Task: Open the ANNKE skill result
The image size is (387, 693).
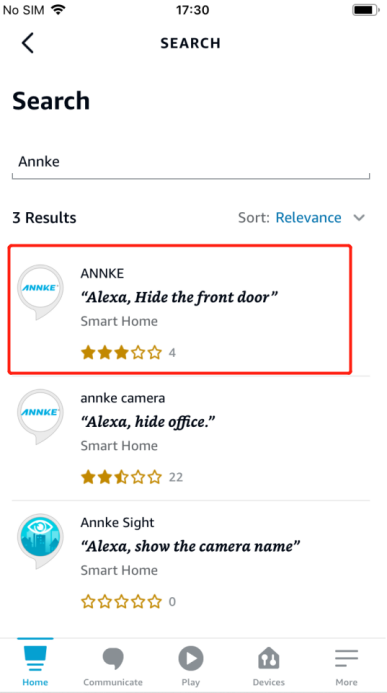Action: coord(180,310)
